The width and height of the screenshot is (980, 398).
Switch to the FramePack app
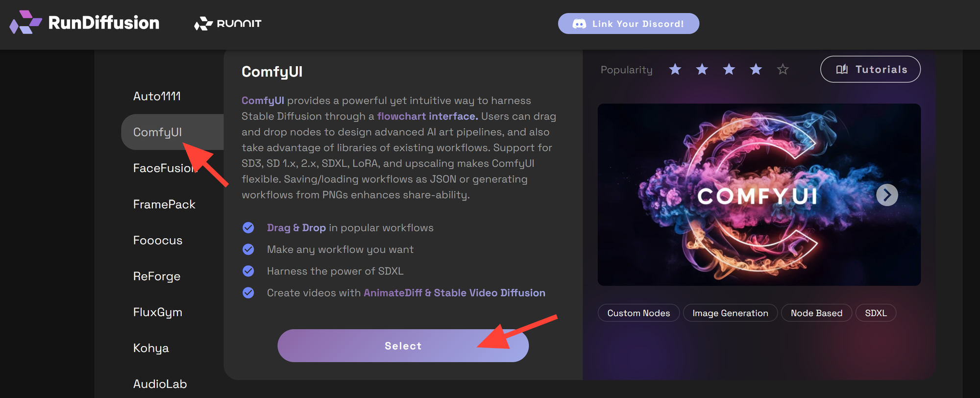164,204
